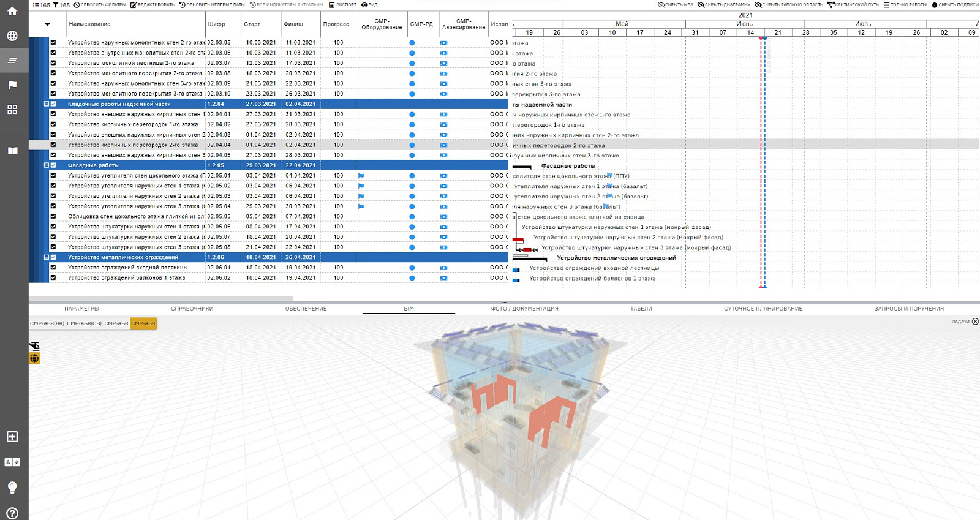Screen dimensions: 980x520
Task: Open the Home icon in sidebar
Action: pos(12,11)
